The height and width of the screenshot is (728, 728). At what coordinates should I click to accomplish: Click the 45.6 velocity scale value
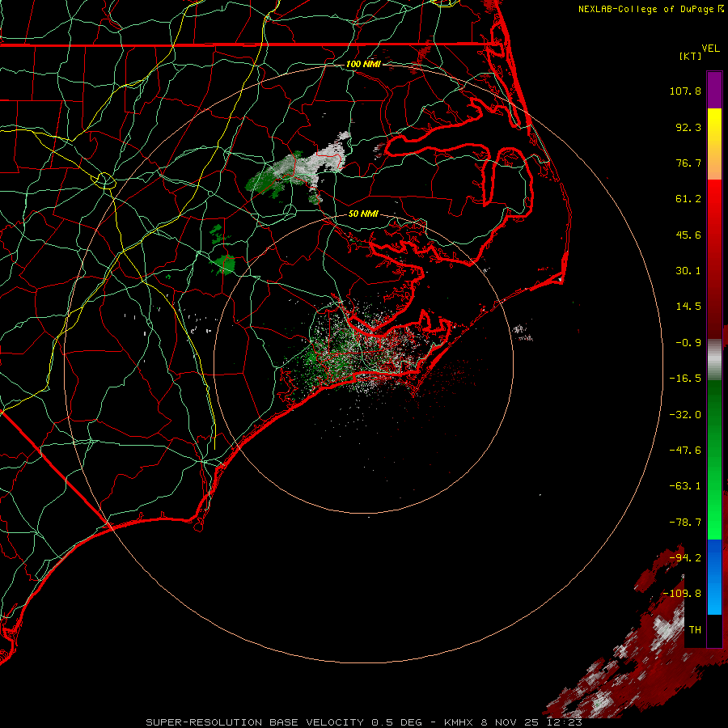tap(688, 235)
